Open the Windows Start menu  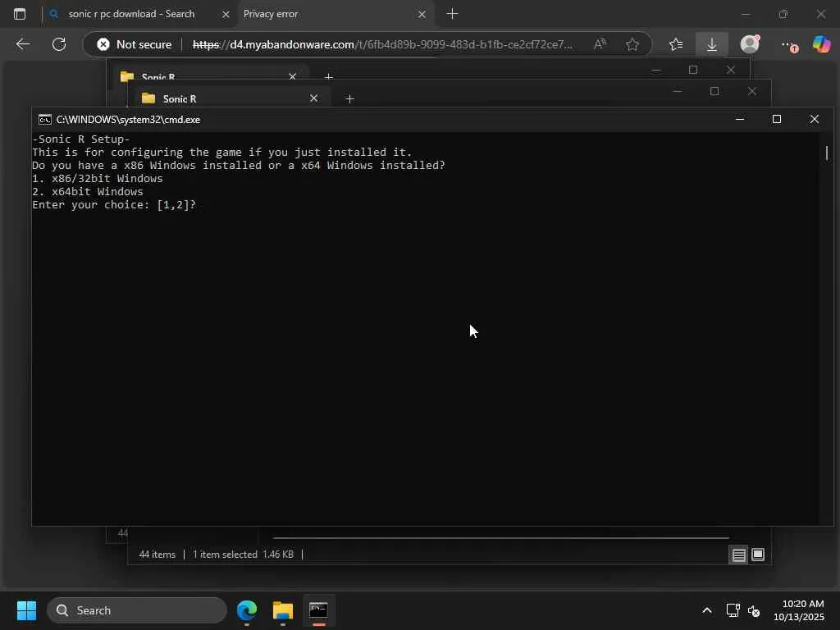26,610
